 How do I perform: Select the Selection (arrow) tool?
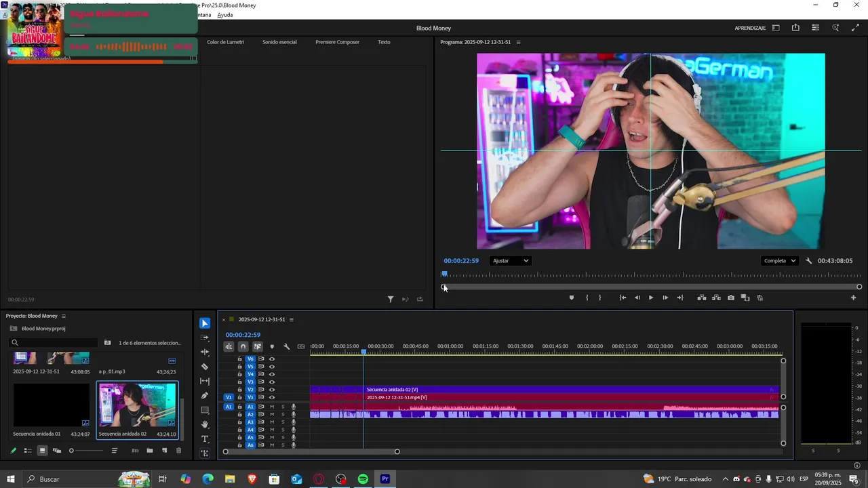(x=205, y=323)
